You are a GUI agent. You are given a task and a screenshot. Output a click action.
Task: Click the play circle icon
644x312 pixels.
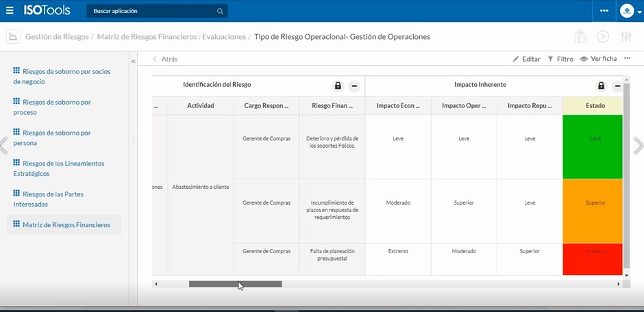click(603, 37)
